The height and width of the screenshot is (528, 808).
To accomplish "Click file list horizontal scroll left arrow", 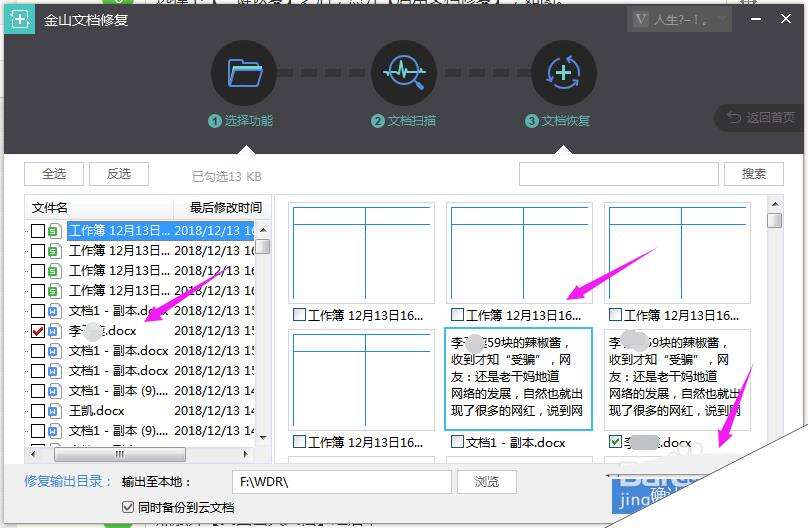I will pyautogui.click(x=33, y=454).
